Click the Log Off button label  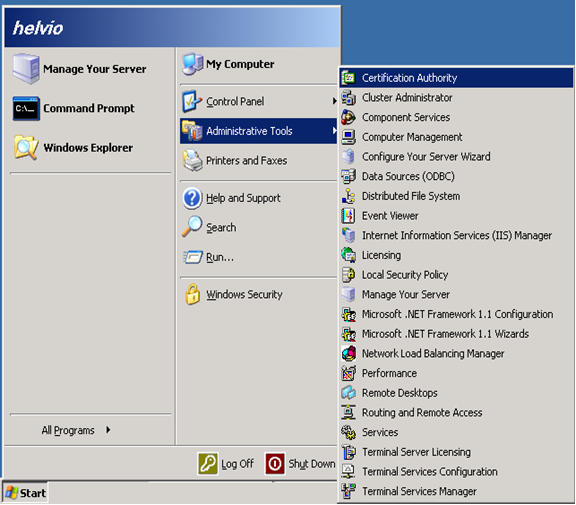tap(237, 464)
